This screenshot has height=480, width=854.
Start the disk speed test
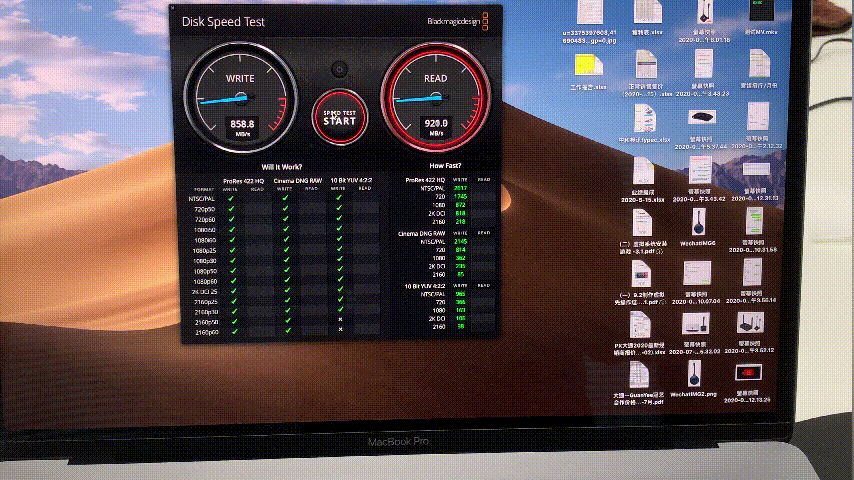[340, 117]
